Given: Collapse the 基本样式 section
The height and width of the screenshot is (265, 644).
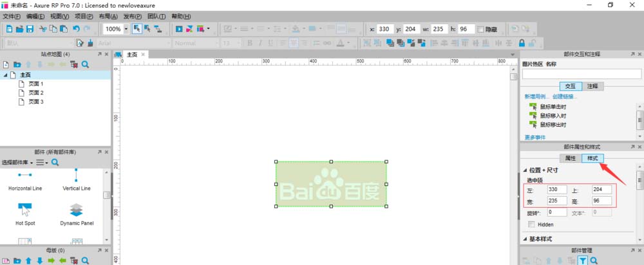Looking at the screenshot, I should coord(526,239).
